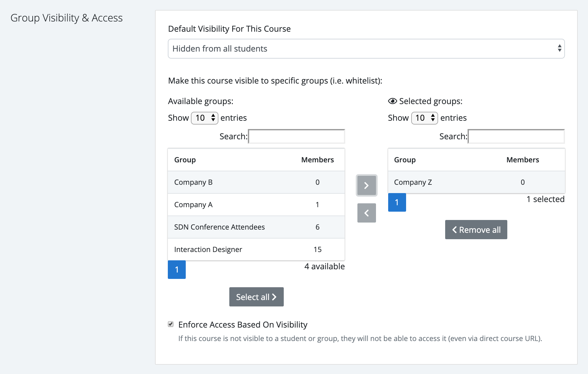Click the eye icon beside Selected groups
Screen dimensions: 588x374
pyautogui.click(x=392, y=101)
